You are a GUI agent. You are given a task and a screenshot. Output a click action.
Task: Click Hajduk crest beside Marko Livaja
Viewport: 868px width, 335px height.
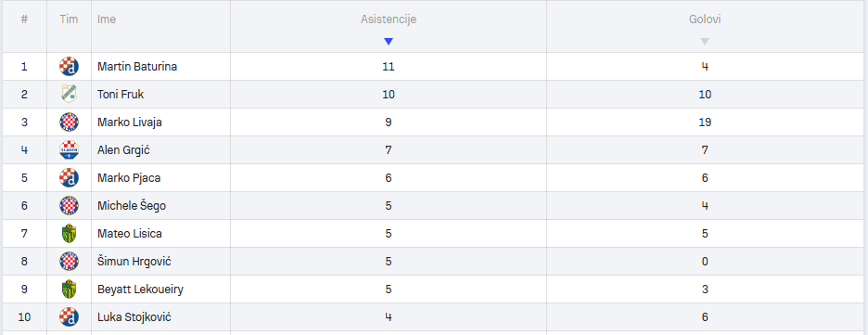(70, 122)
